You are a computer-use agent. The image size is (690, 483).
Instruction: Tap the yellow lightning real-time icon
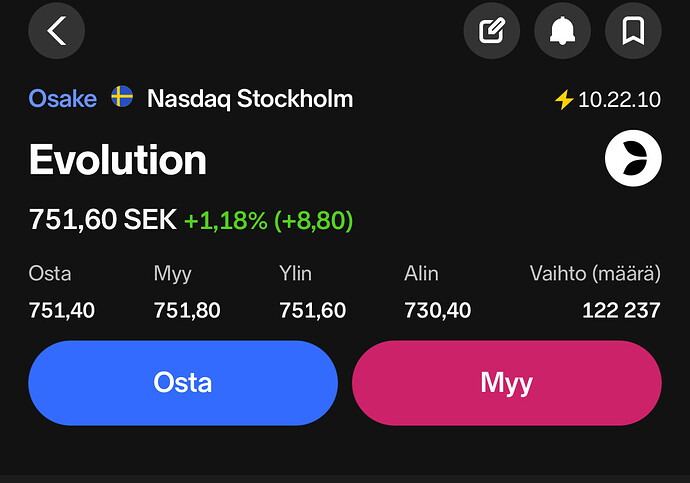pyautogui.click(x=564, y=99)
